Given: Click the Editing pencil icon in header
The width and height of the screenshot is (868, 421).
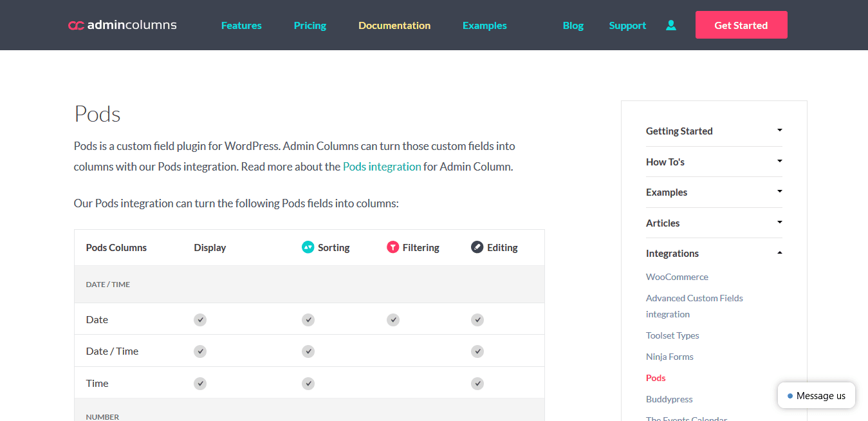Looking at the screenshot, I should [x=477, y=247].
